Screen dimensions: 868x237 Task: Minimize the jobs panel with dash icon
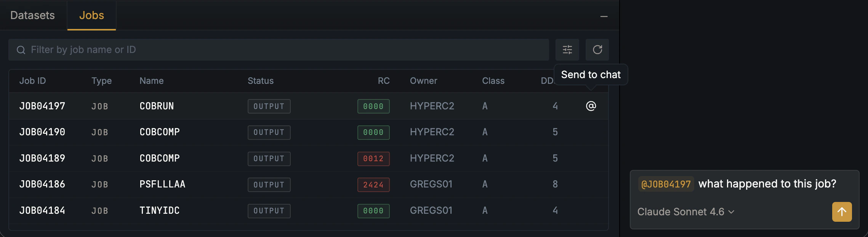click(604, 16)
